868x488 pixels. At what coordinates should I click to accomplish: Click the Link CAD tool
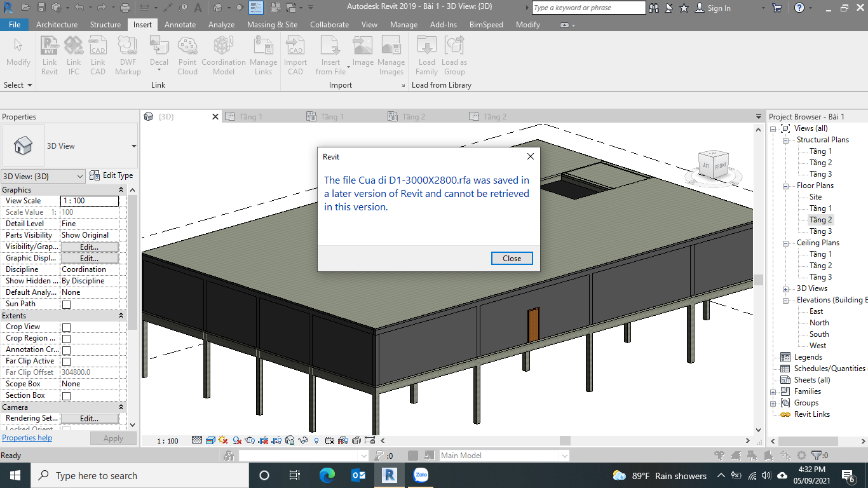[98, 56]
